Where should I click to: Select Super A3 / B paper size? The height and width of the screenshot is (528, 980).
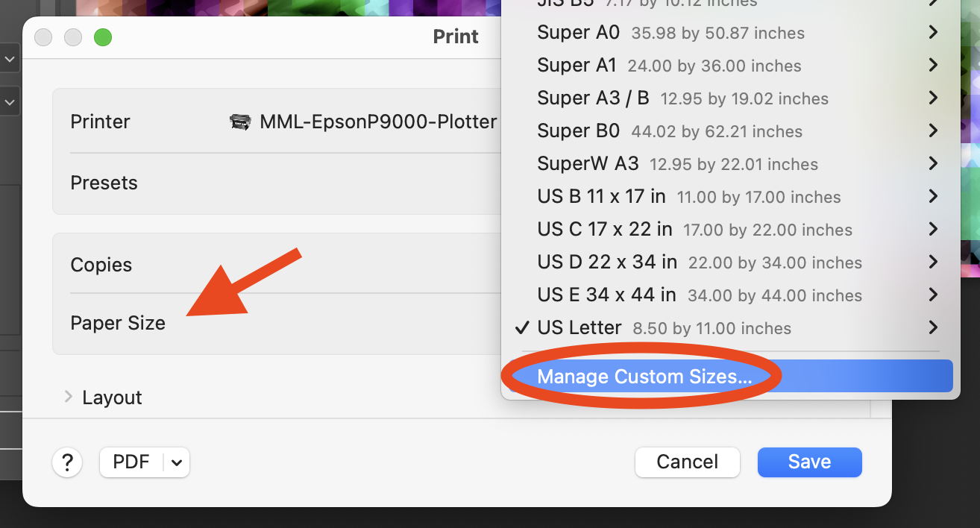tap(593, 98)
